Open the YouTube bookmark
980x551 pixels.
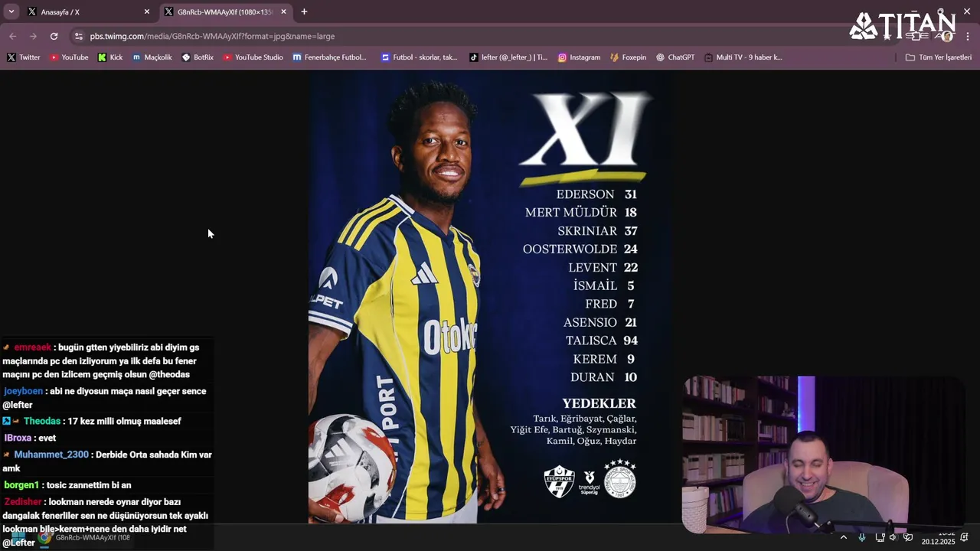pos(69,57)
